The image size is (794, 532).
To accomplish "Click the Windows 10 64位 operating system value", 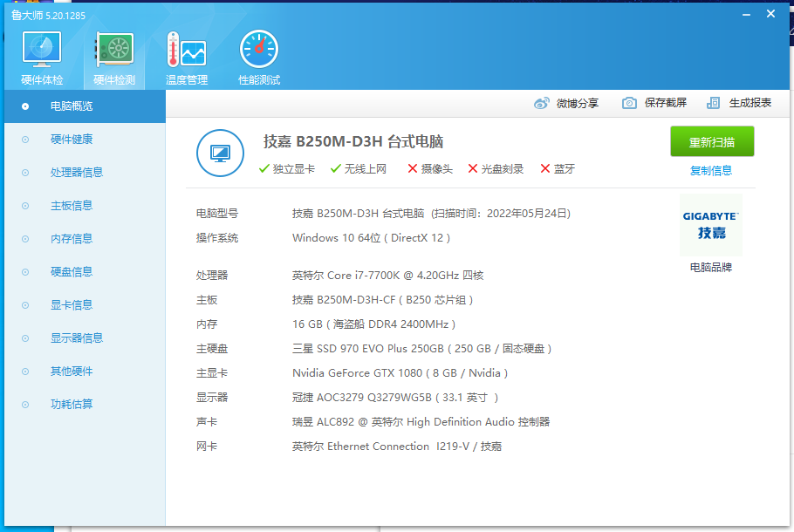I will pyautogui.click(x=371, y=238).
